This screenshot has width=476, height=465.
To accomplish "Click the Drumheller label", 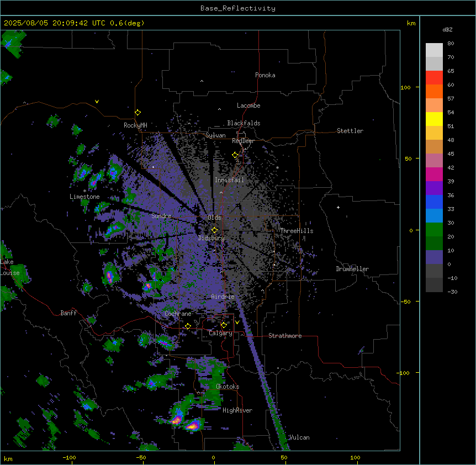I will click(352, 269).
